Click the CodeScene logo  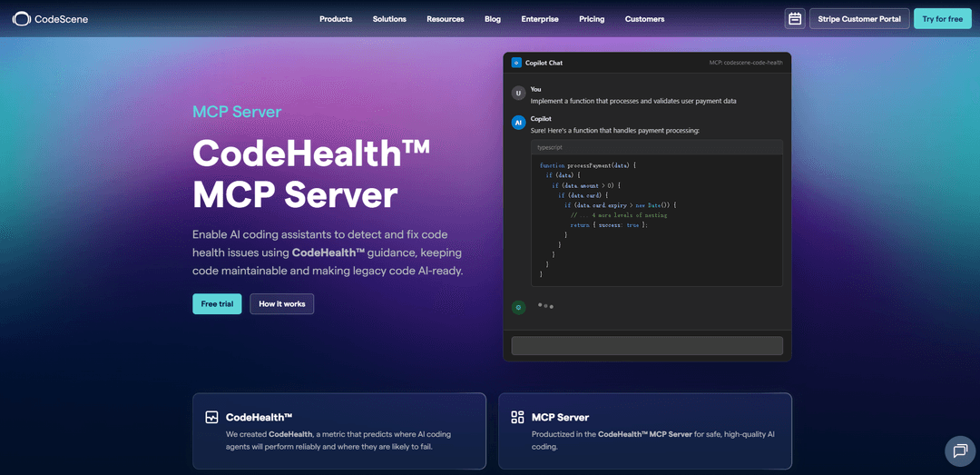coord(50,19)
